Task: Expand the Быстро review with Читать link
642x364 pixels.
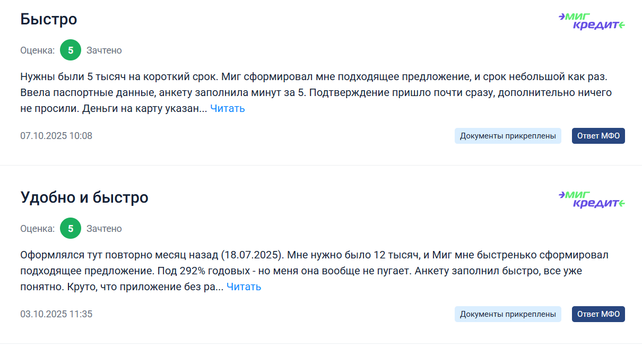Action: point(227,109)
